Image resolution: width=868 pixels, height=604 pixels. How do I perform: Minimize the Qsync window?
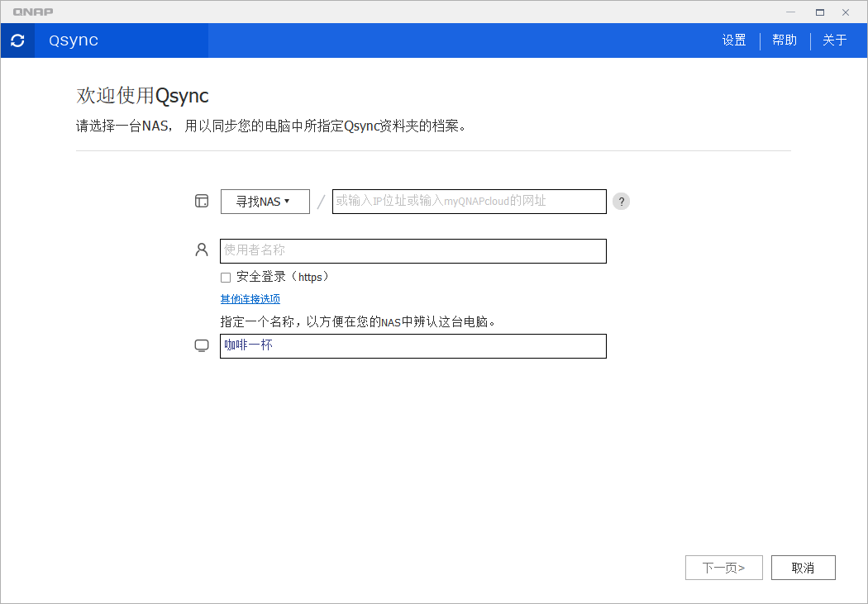click(x=791, y=12)
